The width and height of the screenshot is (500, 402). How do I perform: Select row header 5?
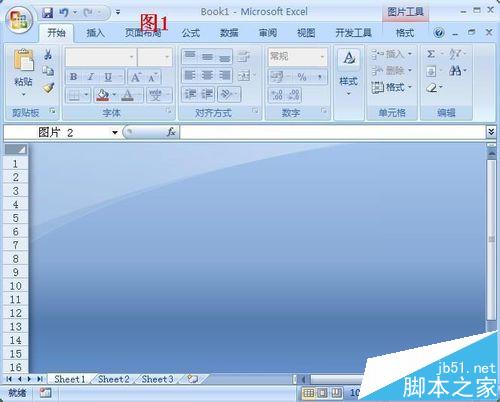15,218
